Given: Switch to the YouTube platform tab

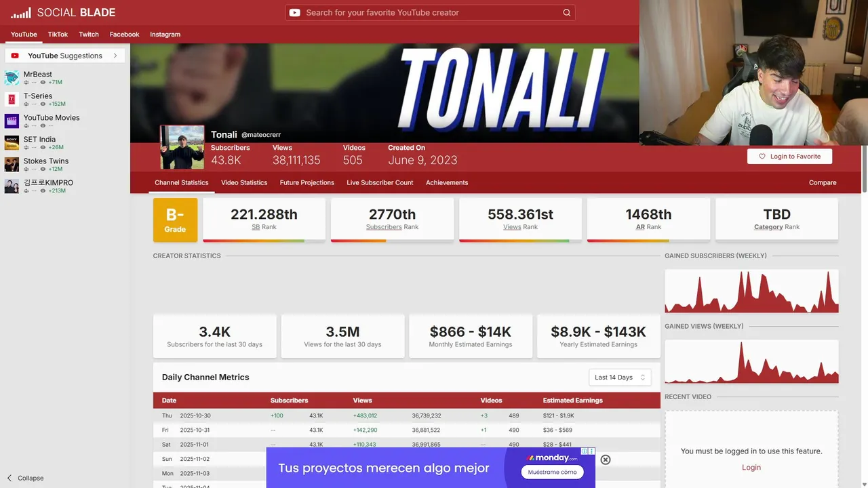Looking at the screenshot, I should click(24, 35).
